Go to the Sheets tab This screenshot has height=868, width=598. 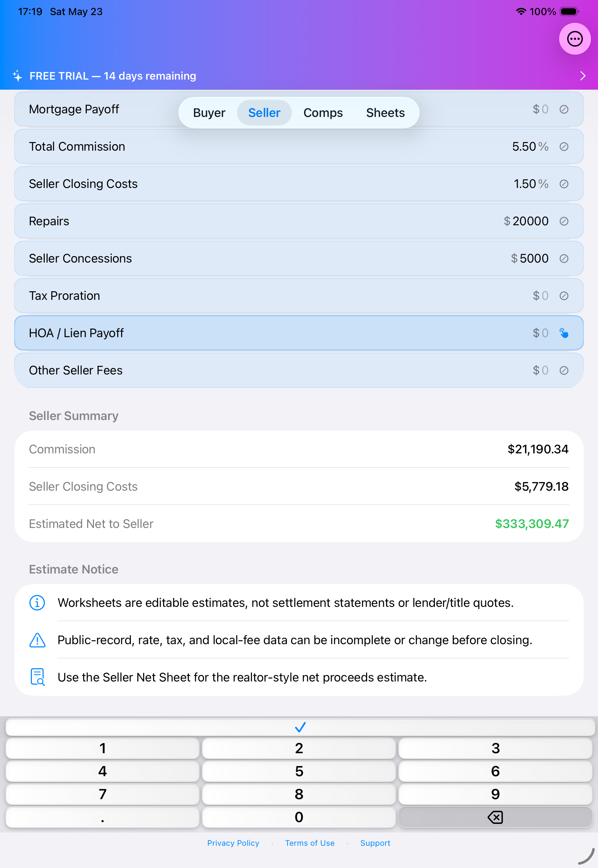[385, 113]
